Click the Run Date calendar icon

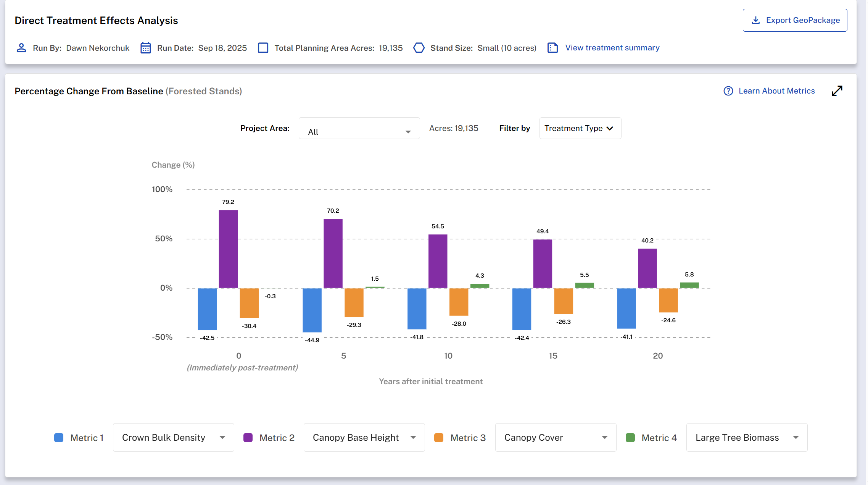pyautogui.click(x=145, y=48)
